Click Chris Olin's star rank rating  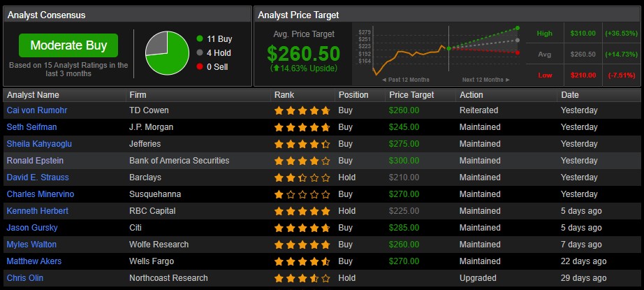tap(302, 278)
